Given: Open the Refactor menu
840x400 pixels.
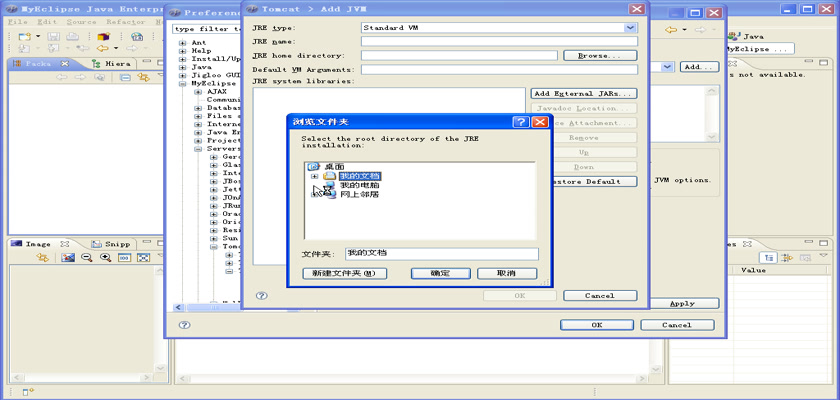Looking at the screenshot, I should pyautogui.click(x=126, y=22).
